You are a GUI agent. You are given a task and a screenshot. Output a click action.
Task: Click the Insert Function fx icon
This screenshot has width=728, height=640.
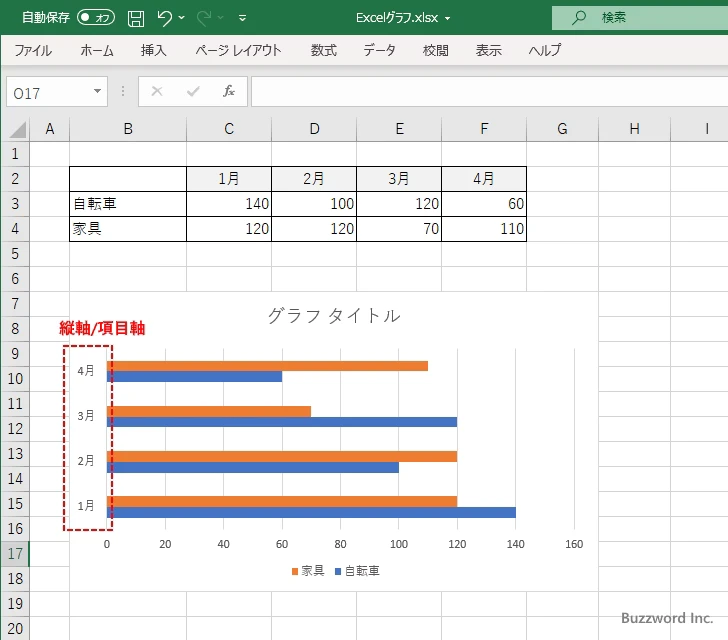click(229, 91)
